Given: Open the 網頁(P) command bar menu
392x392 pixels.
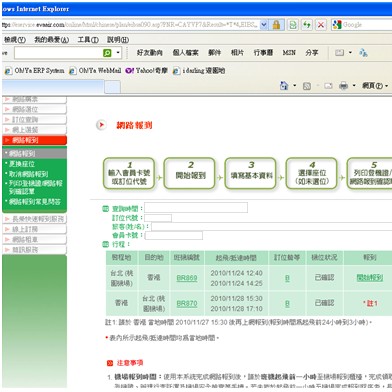Looking at the screenshot, I should pos(375,86).
